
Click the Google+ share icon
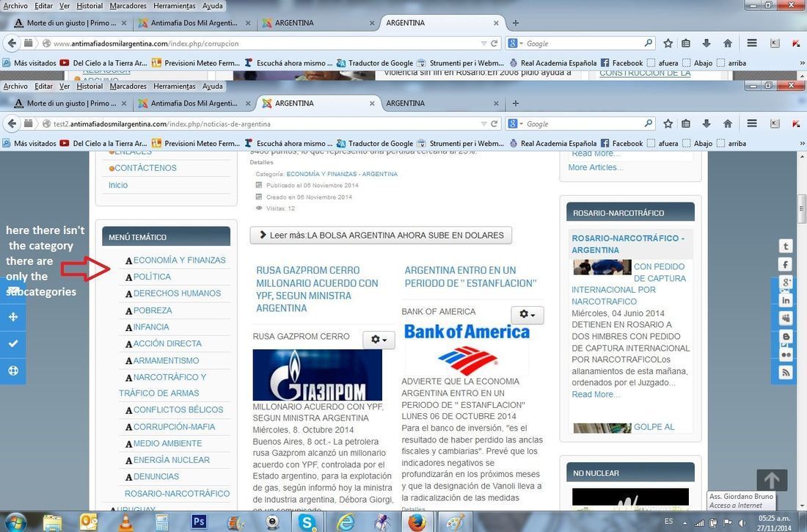point(786,283)
